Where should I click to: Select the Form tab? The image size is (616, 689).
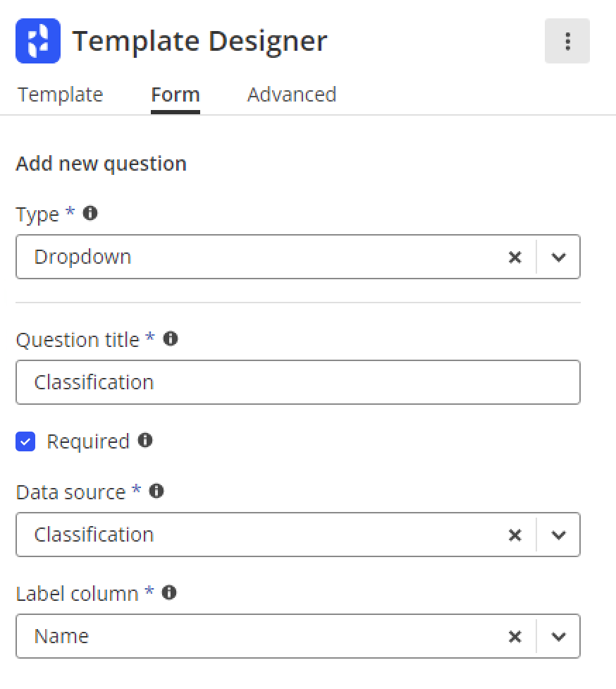point(175,95)
